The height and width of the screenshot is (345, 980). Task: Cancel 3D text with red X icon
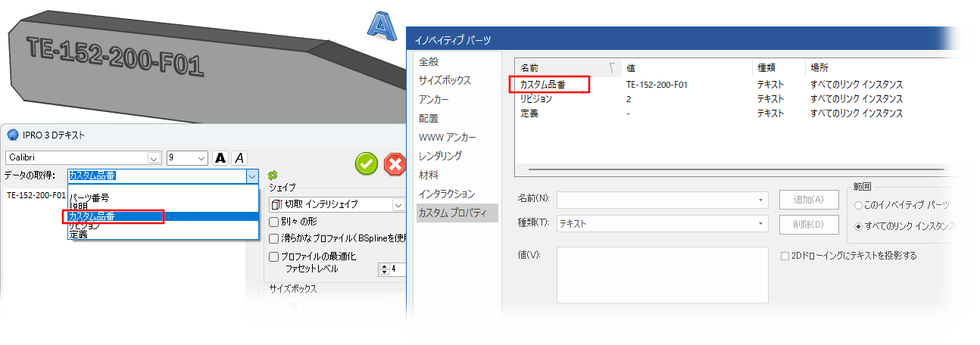tap(395, 164)
